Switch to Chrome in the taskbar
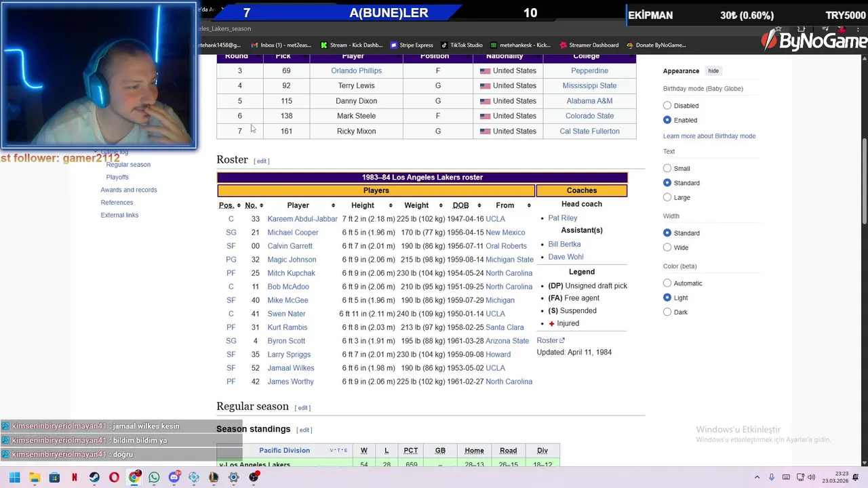This screenshot has width=868, height=488. (x=134, y=477)
